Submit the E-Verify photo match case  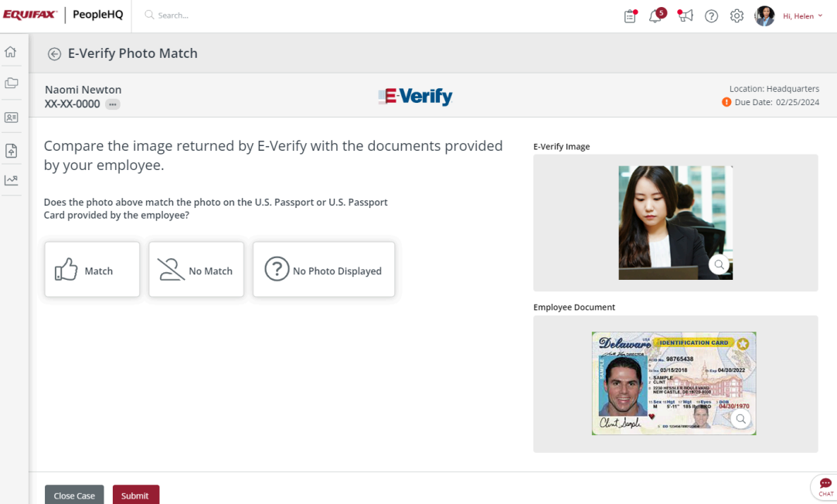[x=135, y=495]
